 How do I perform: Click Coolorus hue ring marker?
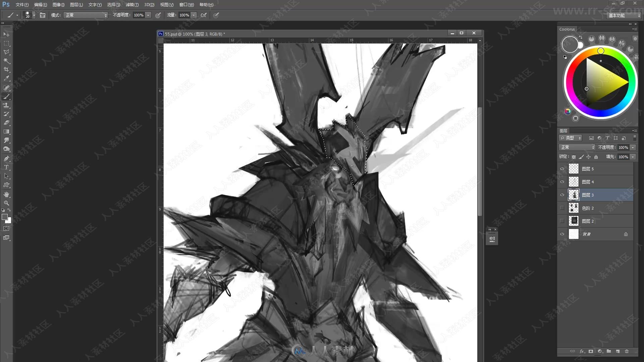tap(601, 51)
